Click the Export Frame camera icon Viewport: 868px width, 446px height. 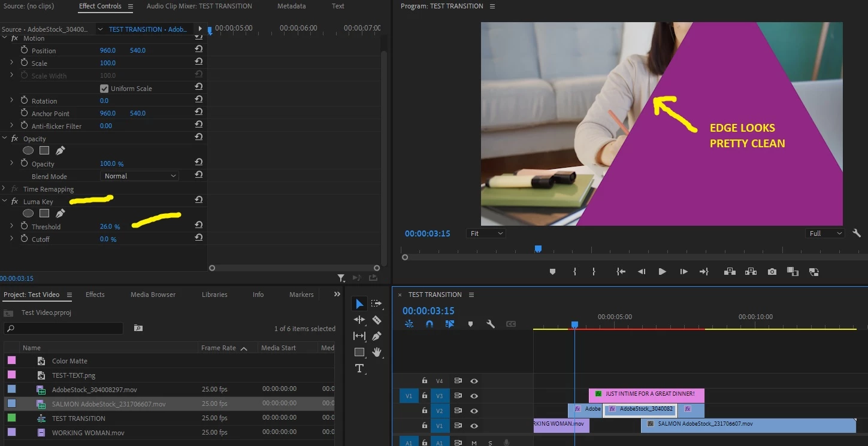click(772, 272)
